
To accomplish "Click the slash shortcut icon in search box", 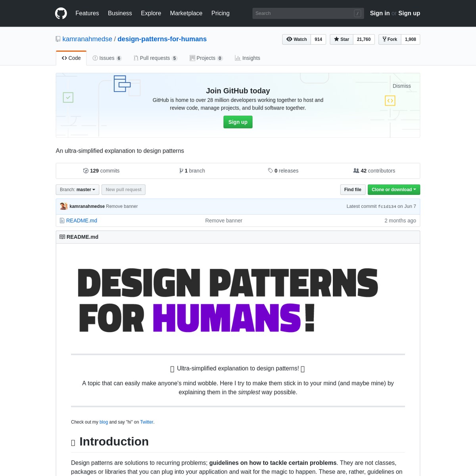I will tap(357, 13).
